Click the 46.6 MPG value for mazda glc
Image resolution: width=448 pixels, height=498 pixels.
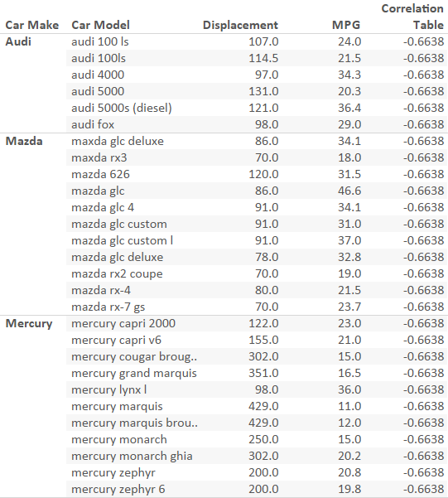tap(349, 191)
